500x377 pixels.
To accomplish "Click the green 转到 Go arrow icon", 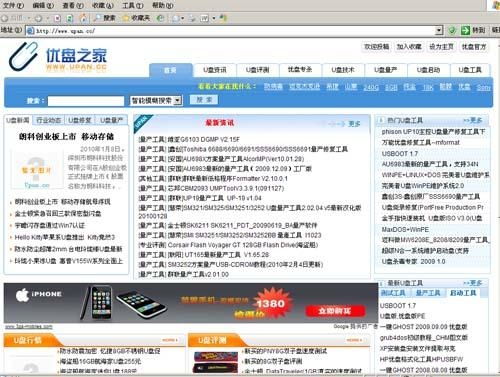I will [x=465, y=30].
